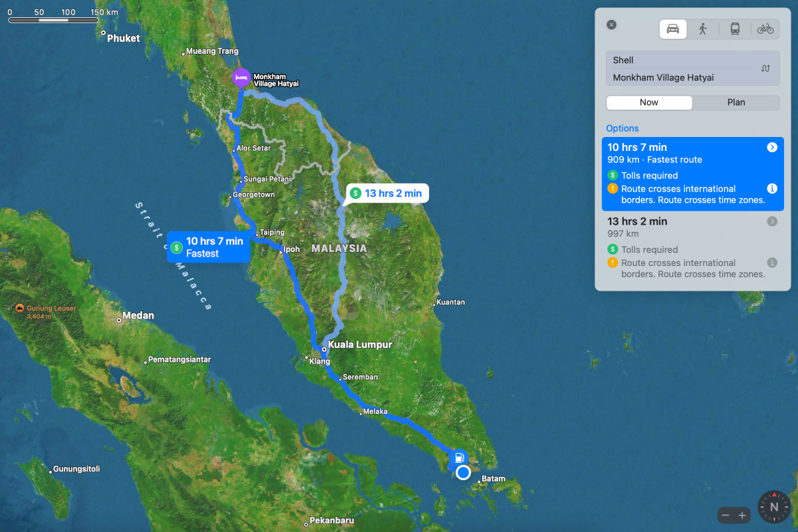
Task: Expand the 10 hrs 7 min route details
Action: (772, 148)
